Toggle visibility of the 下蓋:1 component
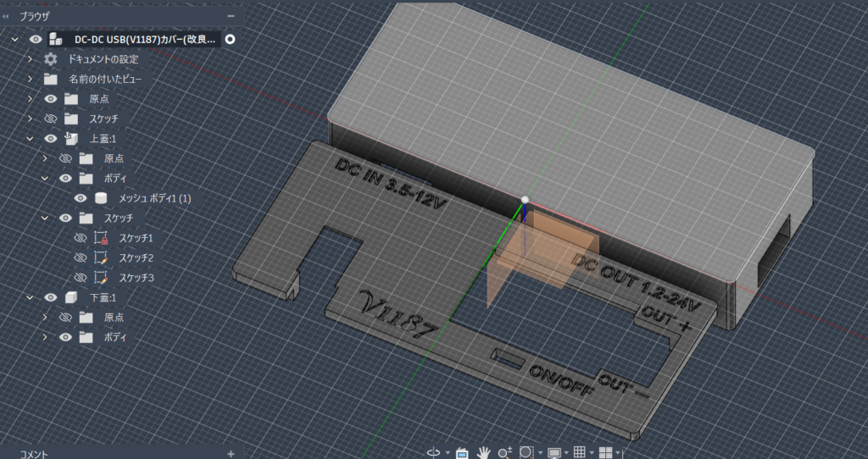 coord(51,298)
